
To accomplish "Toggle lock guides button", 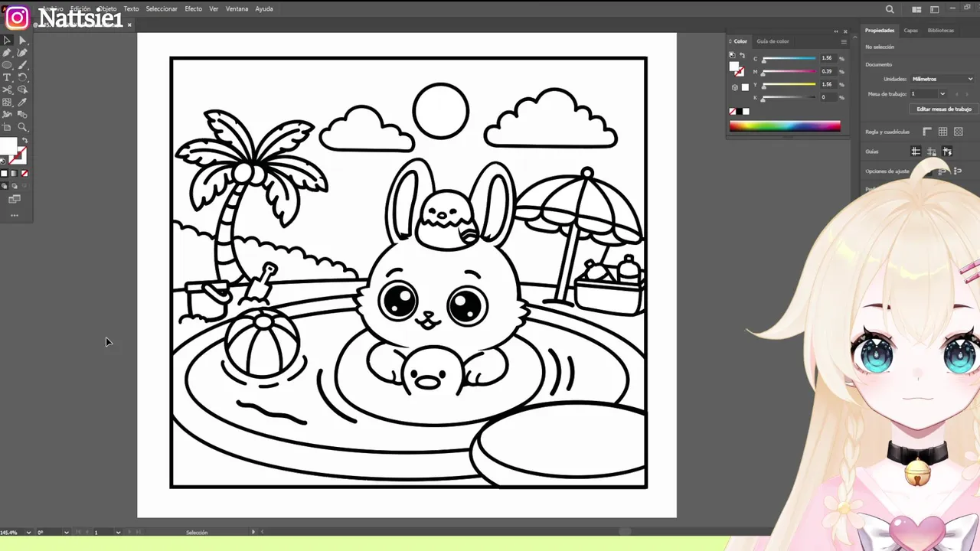I will (x=931, y=152).
